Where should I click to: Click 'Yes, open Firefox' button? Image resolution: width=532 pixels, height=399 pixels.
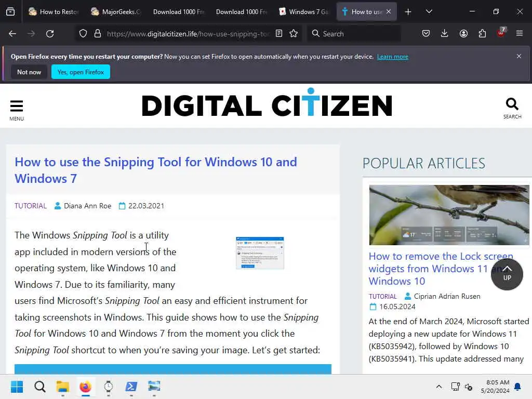81,72
